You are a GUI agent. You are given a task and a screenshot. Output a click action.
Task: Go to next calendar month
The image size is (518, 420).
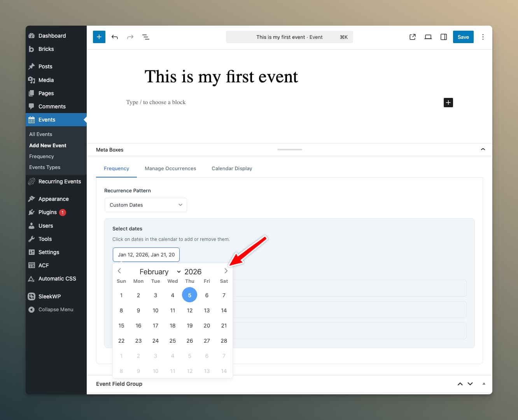coord(226,271)
